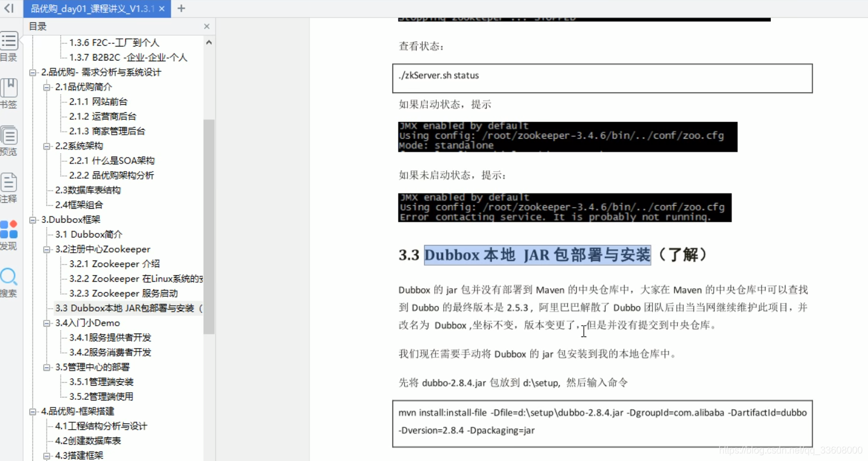
Task: Click the 如果未启动状态，提示 text line
Action: (x=453, y=175)
